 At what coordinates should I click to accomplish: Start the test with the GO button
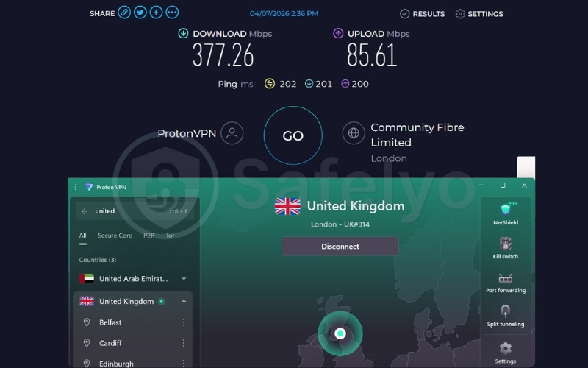(293, 135)
